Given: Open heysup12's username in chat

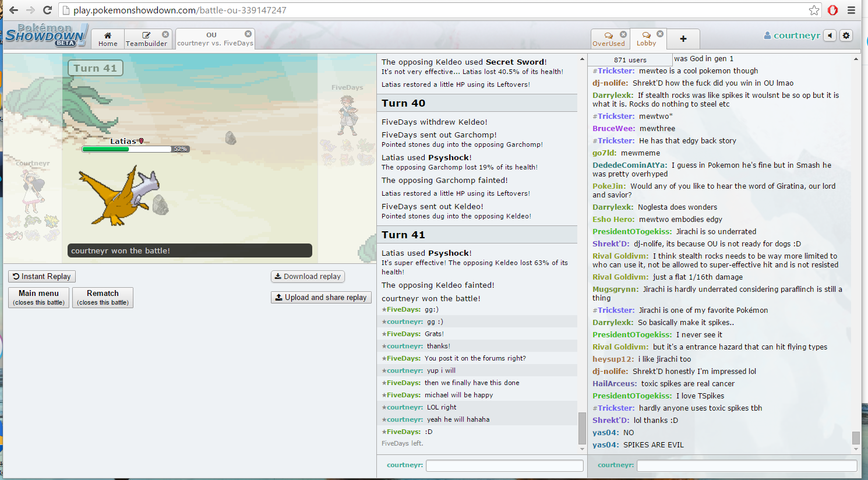Looking at the screenshot, I should point(613,359).
